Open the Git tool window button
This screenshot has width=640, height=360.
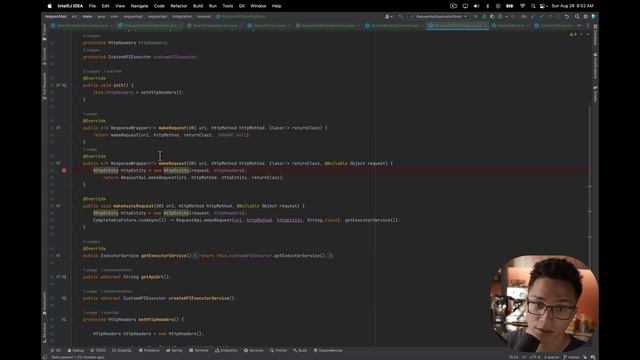point(56,351)
